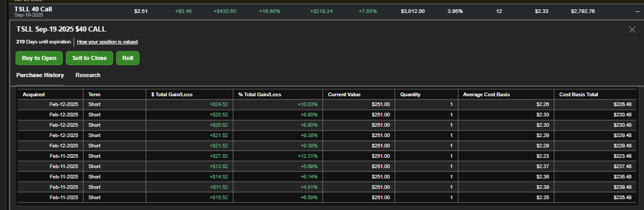Click the $2.51 last price value
Screen dimensions: 644x210
coord(141,11)
